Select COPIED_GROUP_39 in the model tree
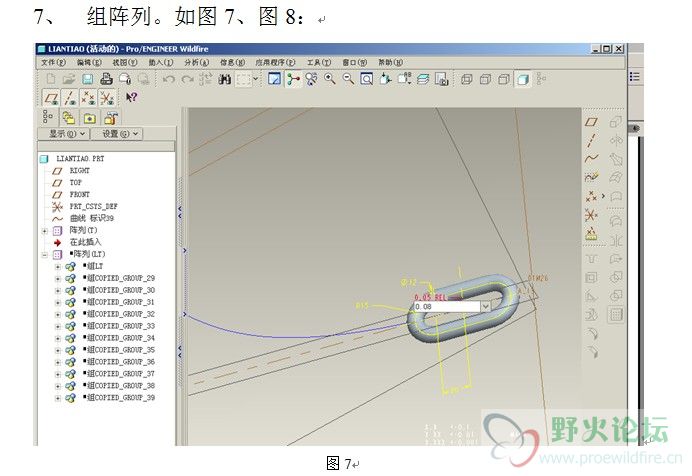Screen dimensions: 692x476 pyautogui.click(x=121, y=397)
